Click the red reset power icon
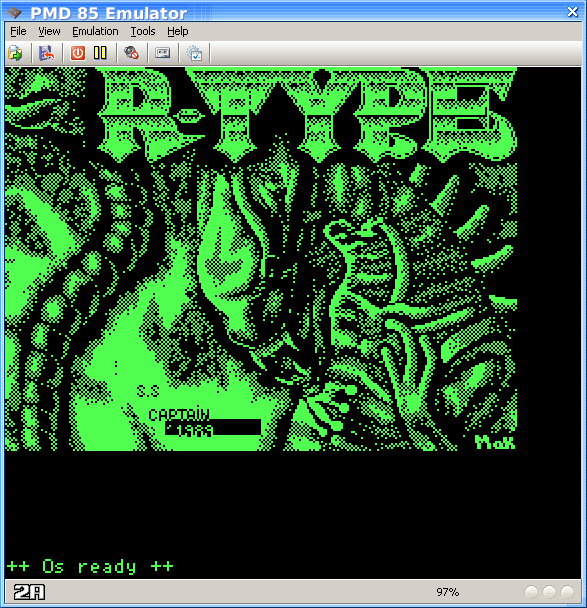The width and height of the screenshot is (587, 608). click(78, 53)
